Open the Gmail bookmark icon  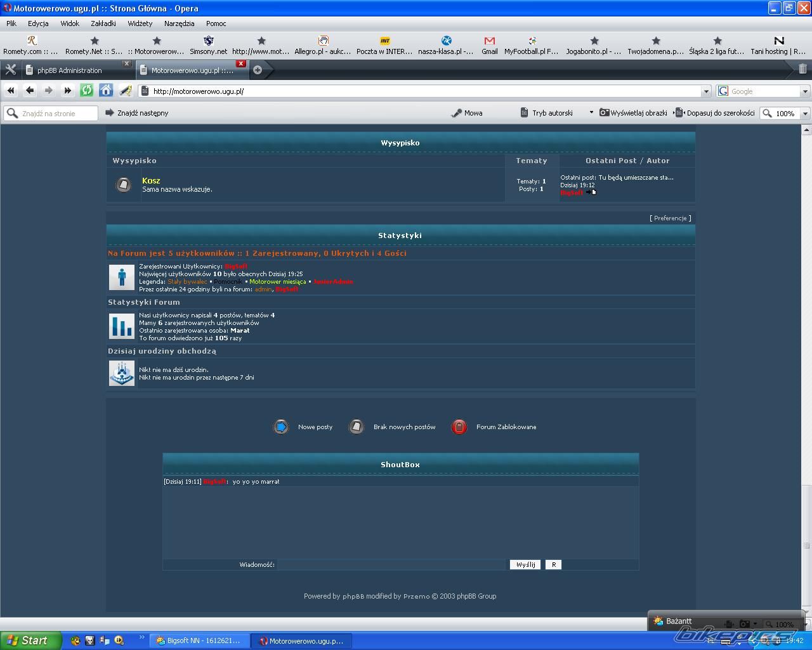pos(489,45)
